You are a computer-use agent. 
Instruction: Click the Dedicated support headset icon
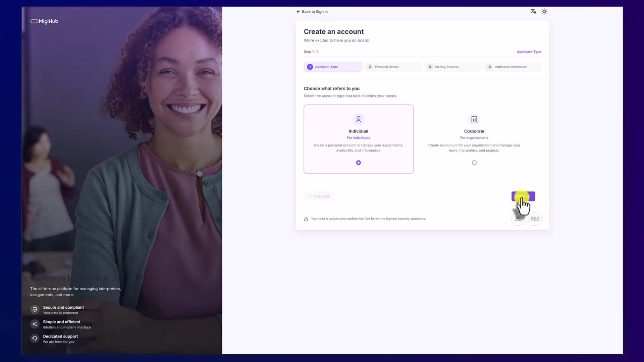[x=35, y=339]
